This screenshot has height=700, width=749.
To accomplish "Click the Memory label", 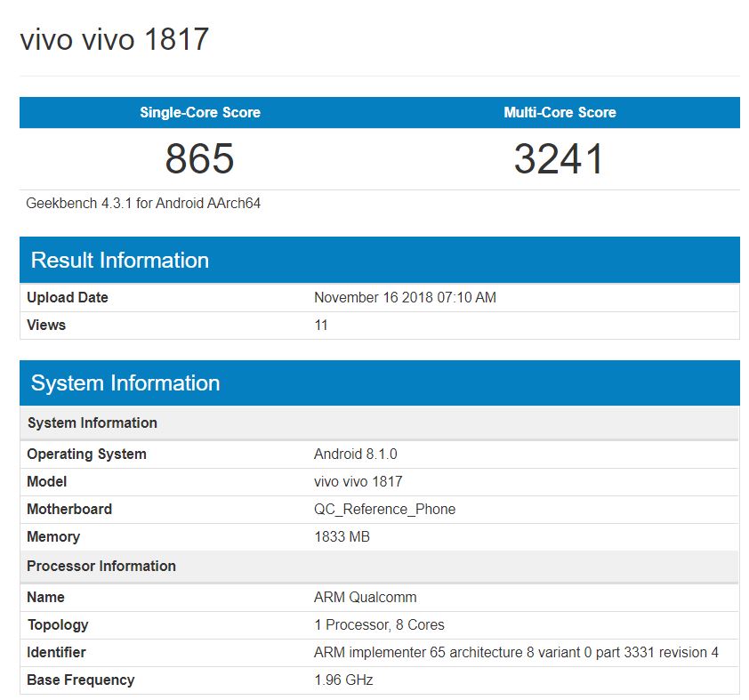I will coord(53,536).
